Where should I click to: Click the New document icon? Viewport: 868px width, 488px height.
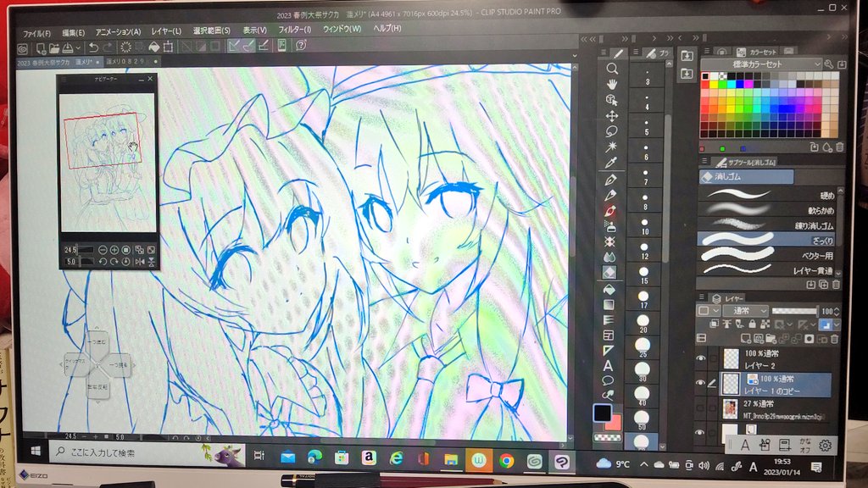[41, 48]
